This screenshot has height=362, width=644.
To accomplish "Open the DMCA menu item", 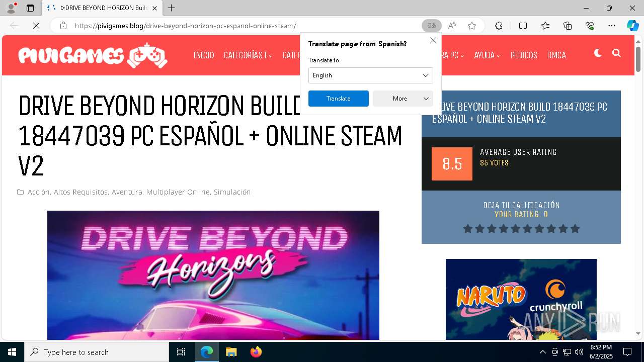I will click(556, 55).
